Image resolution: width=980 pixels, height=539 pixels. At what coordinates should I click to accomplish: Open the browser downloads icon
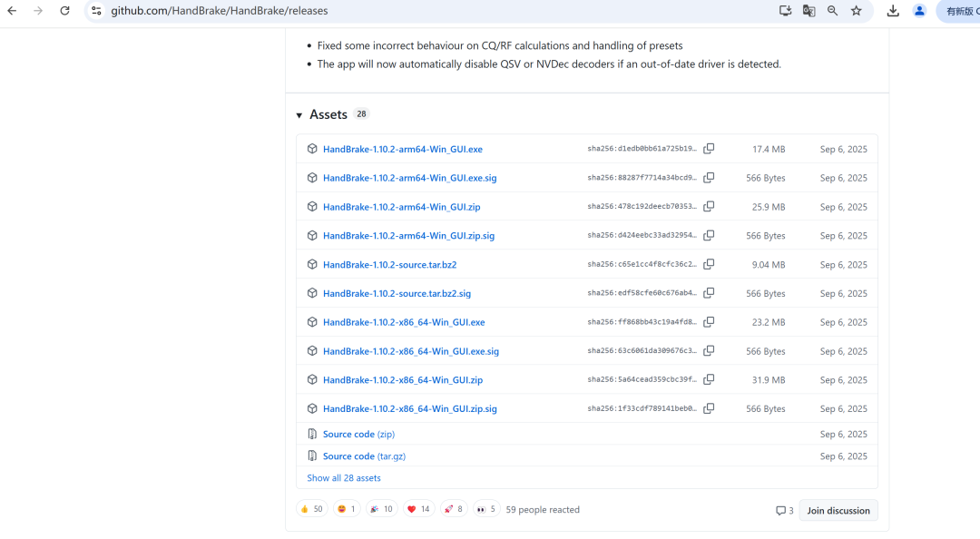(893, 11)
